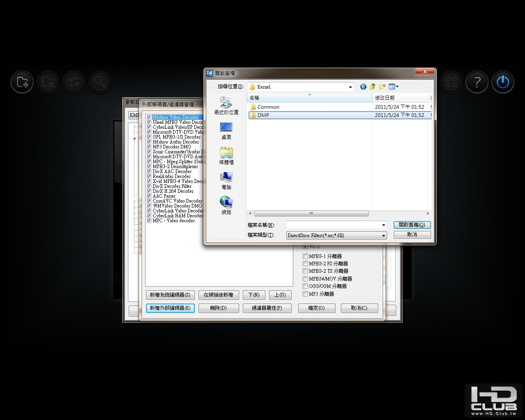Enable MPEG-1 分離器 checkbox
Image resolution: width=525 pixels, height=420 pixels.
pyautogui.click(x=305, y=256)
